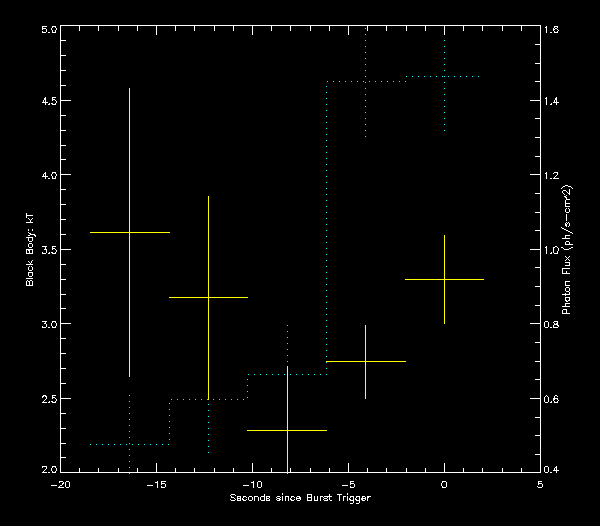Click the right axis tick label '1.6'
Screen dimensions: 600x526
coord(551,30)
